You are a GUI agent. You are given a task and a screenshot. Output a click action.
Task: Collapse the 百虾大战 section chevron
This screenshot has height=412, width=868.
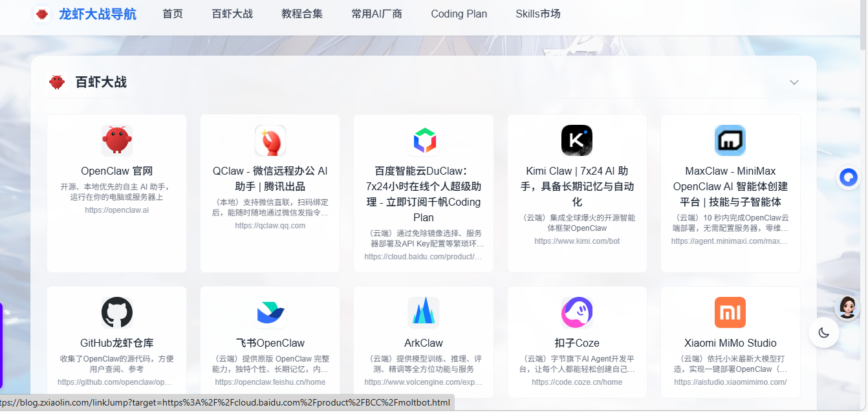click(x=794, y=82)
